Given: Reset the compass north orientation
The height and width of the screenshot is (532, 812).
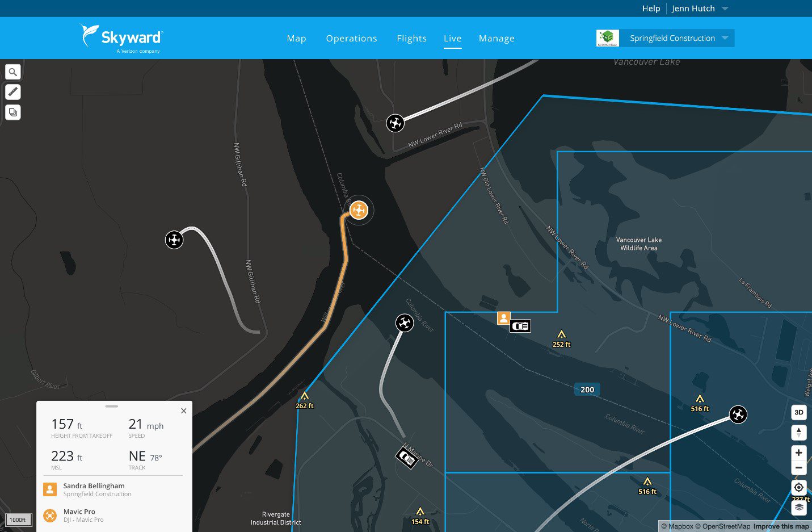Looking at the screenshot, I should (x=798, y=432).
